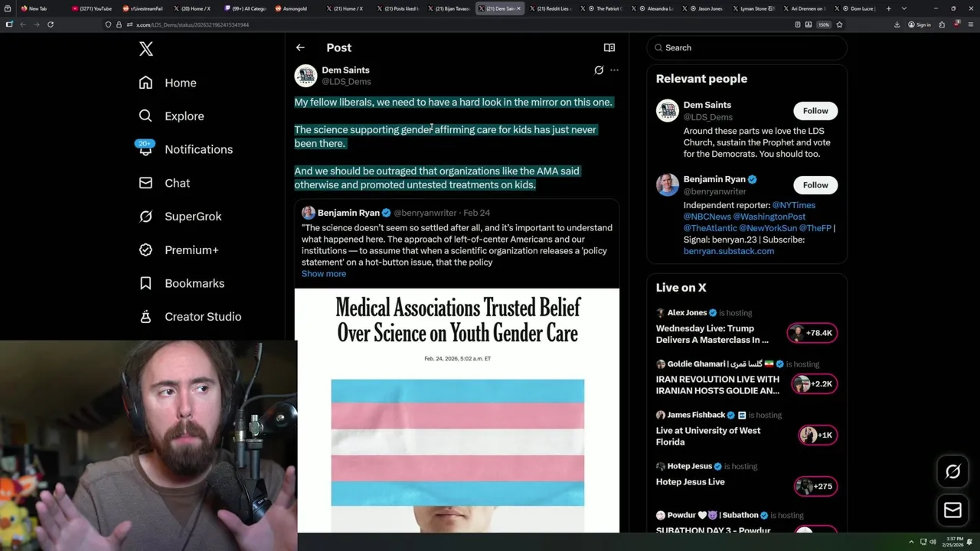980x551 pixels.
Task: Open the system tray overflow arrow in taskbar
Action: pyautogui.click(x=911, y=542)
